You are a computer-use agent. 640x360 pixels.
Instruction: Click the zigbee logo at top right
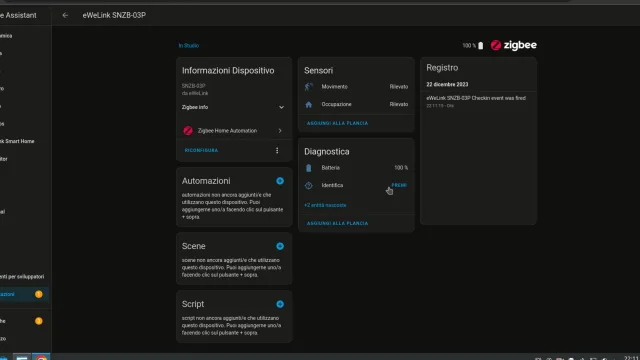513,45
